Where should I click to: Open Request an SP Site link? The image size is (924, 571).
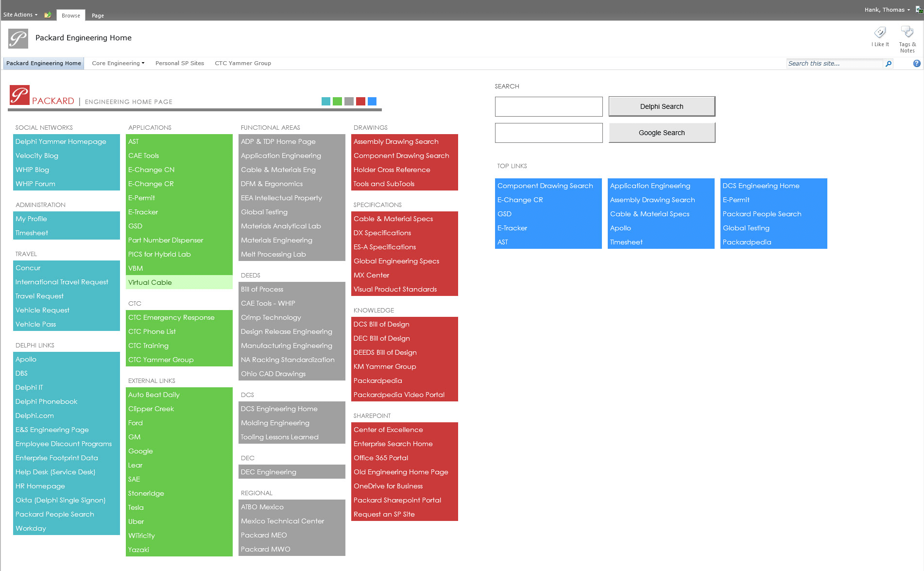384,514
